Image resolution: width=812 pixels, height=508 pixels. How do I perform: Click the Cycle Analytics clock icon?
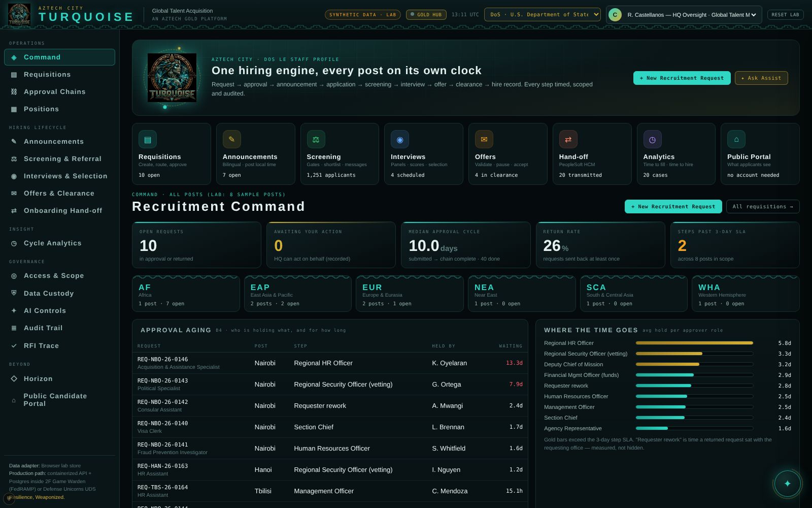[14, 243]
